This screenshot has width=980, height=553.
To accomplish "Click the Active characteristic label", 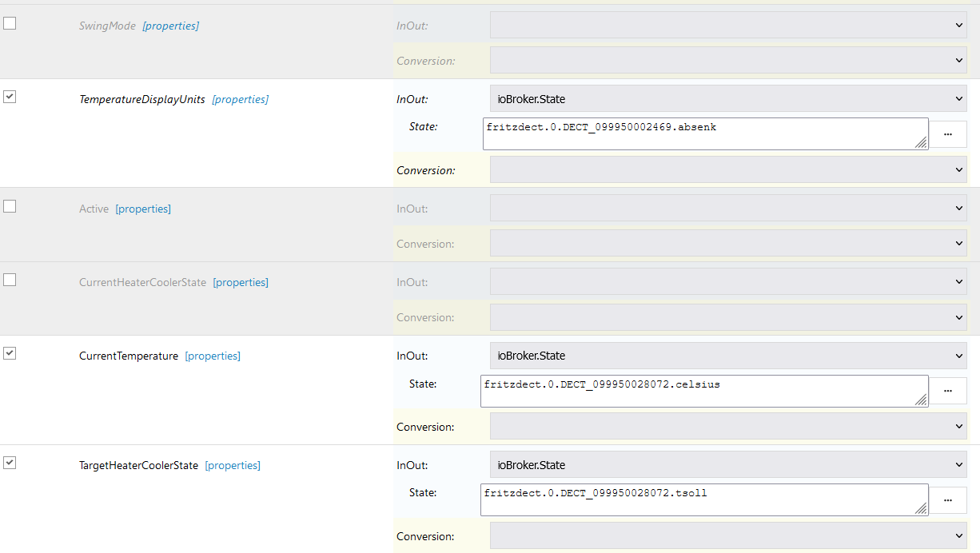I will coord(94,209).
